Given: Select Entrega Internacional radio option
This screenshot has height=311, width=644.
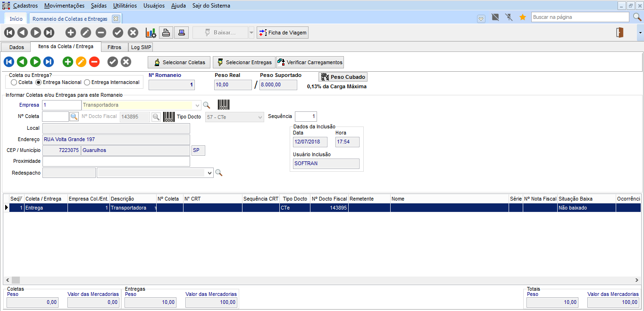Looking at the screenshot, I should click(x=87, y=82).
